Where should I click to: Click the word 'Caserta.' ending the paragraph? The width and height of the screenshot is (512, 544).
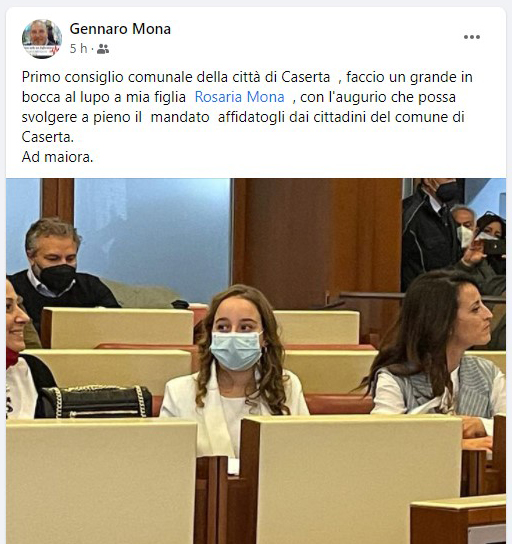[x=48, y=137]
